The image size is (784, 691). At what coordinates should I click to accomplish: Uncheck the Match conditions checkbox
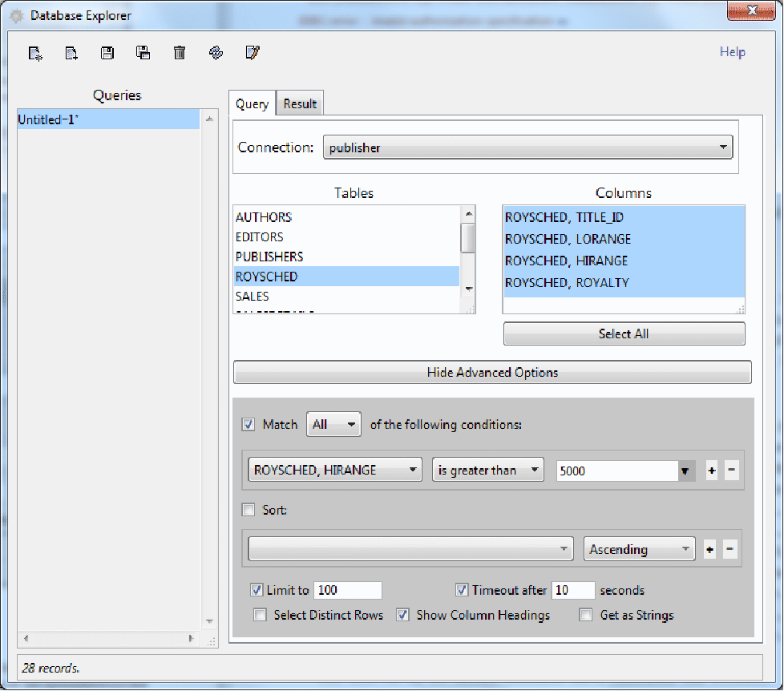tap(249, 425)
